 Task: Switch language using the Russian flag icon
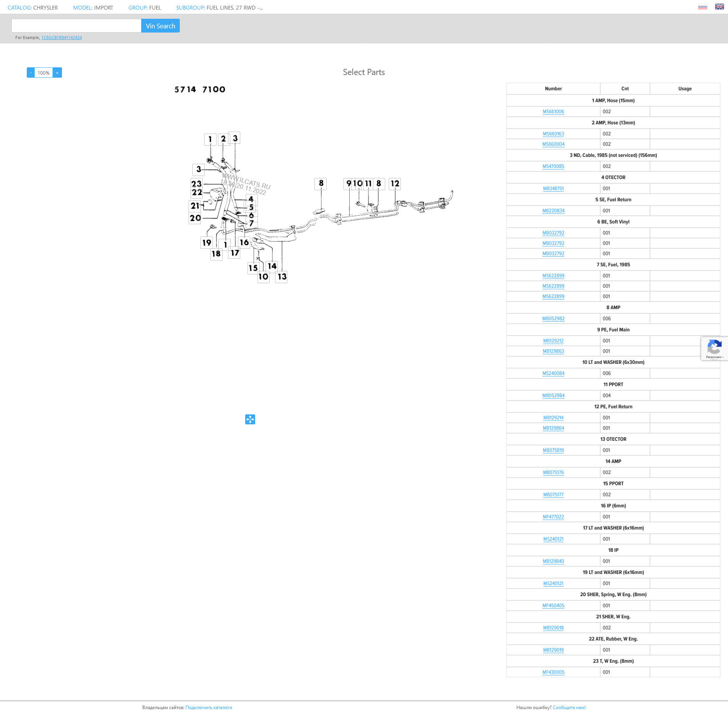point(702,7)
